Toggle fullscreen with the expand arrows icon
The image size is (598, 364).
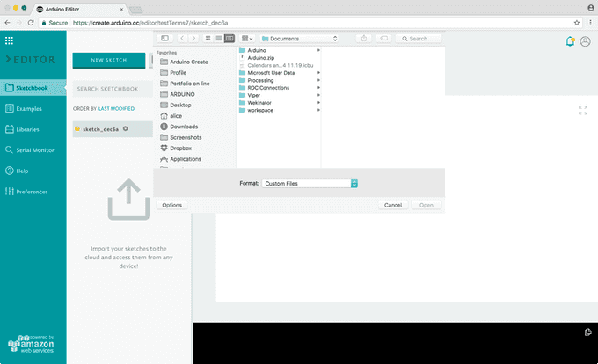coord(583,110)
